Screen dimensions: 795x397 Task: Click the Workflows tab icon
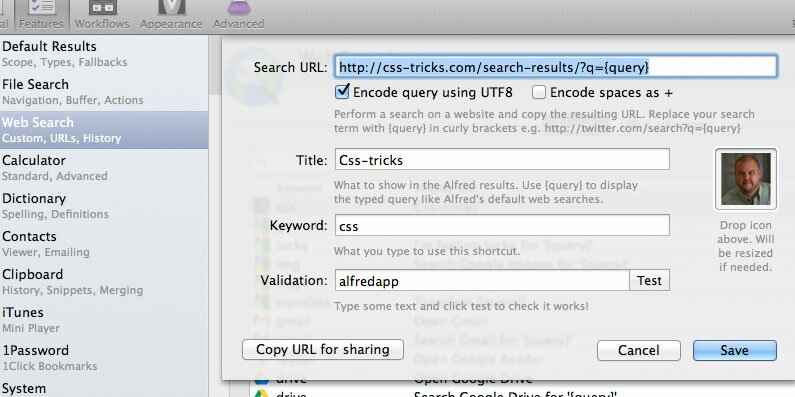point(102,7)
